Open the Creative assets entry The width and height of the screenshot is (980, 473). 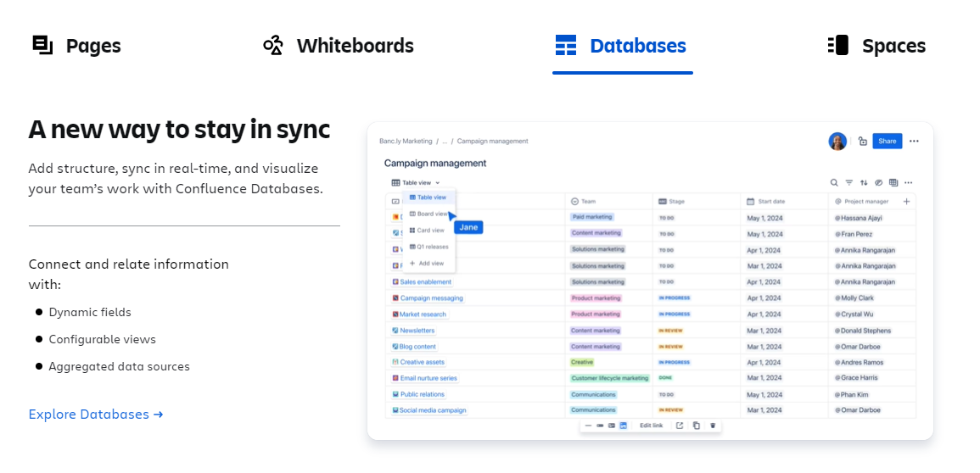coord(422,362)
